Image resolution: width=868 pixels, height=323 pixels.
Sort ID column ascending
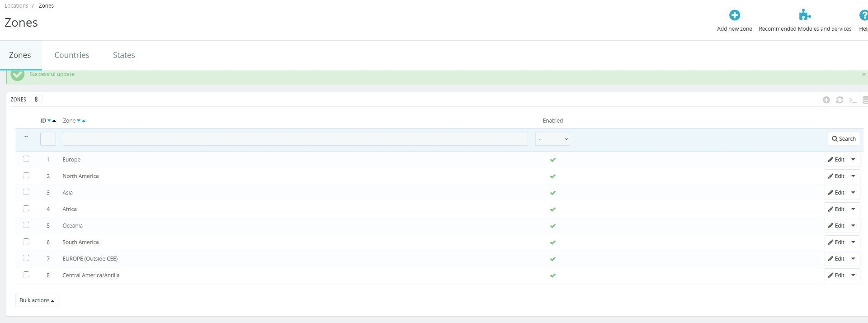tap(54, 121)
